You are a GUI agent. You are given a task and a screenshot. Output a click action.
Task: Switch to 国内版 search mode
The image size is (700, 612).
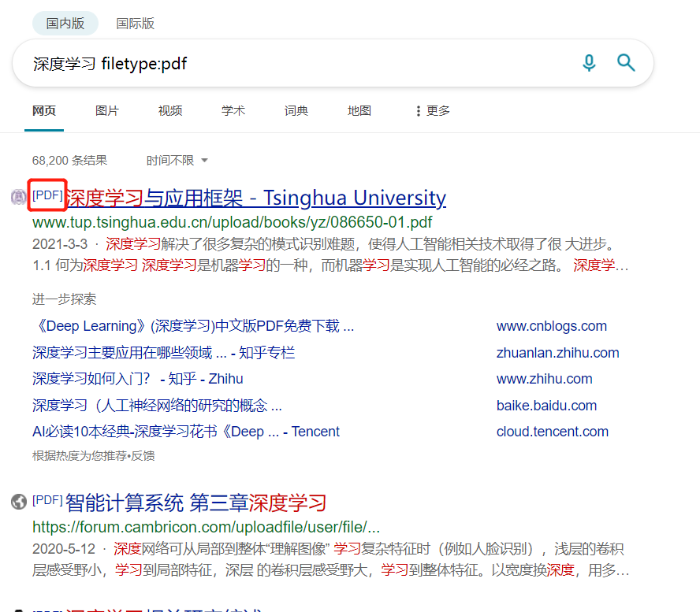pos(65,23)
